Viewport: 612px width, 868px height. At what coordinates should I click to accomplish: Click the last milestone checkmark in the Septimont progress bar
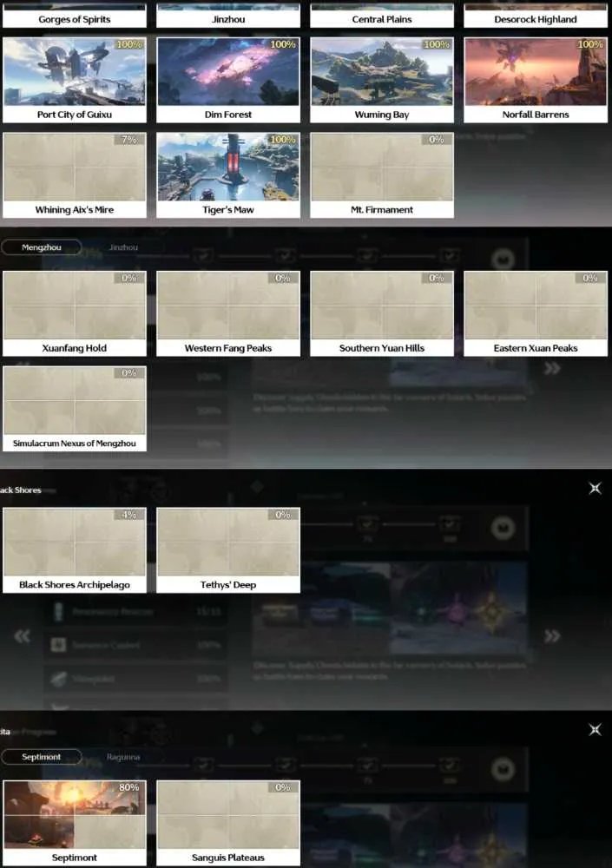[450, 765]
